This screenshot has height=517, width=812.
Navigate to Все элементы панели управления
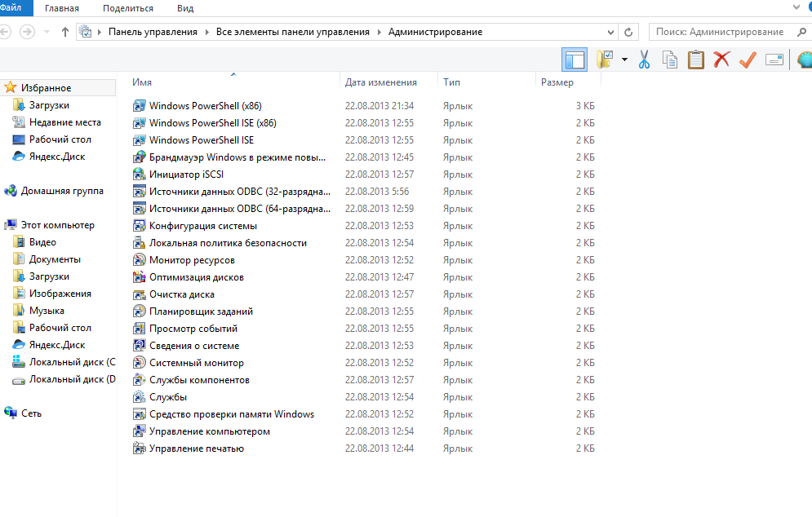(x=293, y=32)
